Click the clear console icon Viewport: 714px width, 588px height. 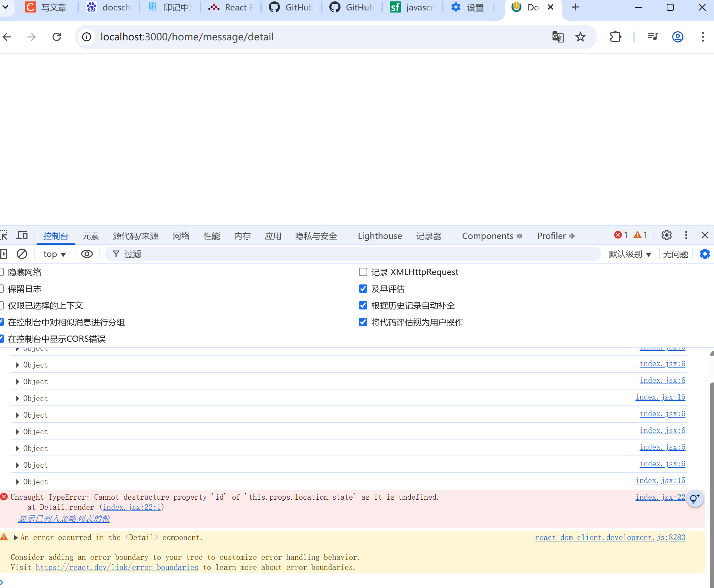(22, 254)
